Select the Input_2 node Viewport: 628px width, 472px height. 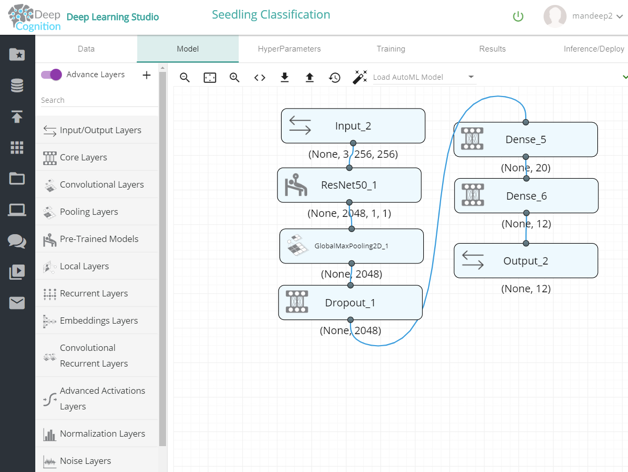(353, 126)
